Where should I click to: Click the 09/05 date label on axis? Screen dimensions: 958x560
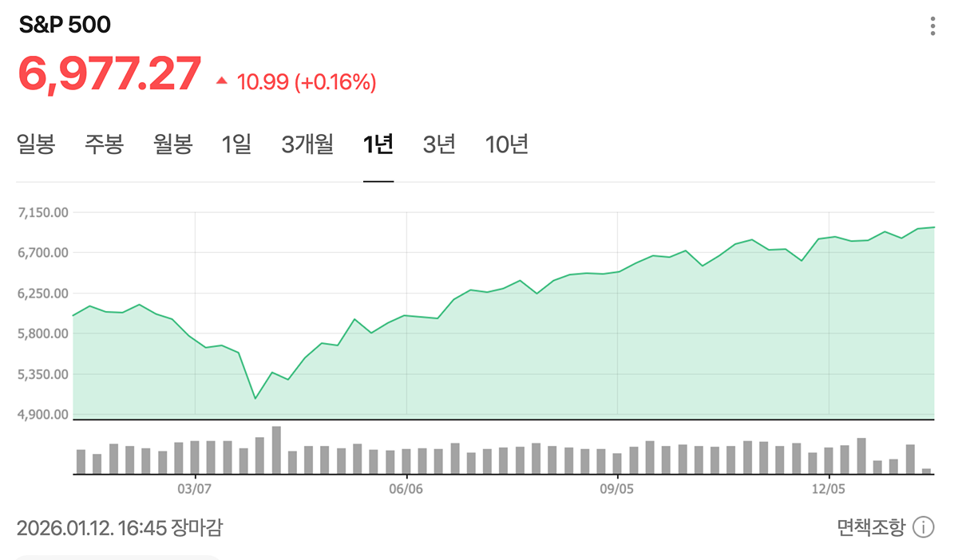point(618,487)
